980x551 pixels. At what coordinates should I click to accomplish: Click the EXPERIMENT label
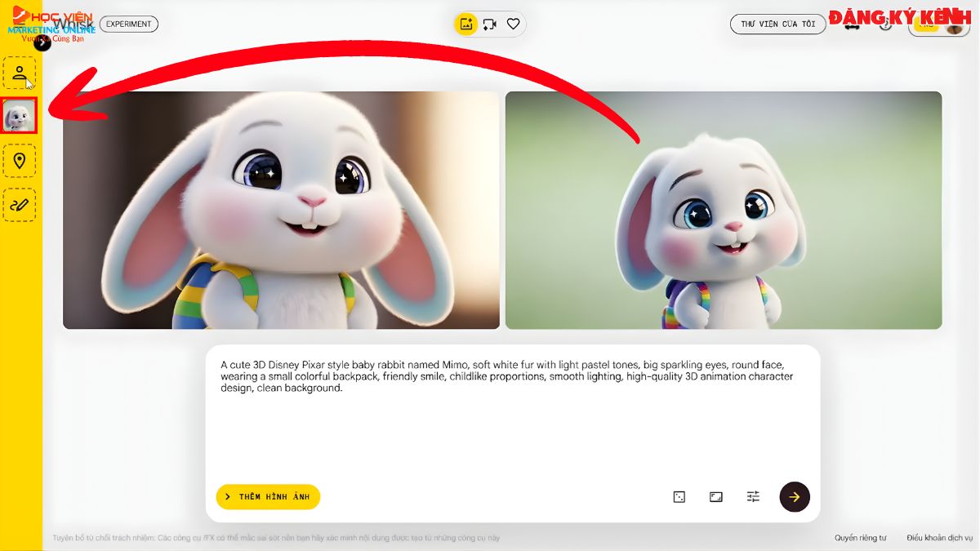pyautogui.click(x=129, y=24)
